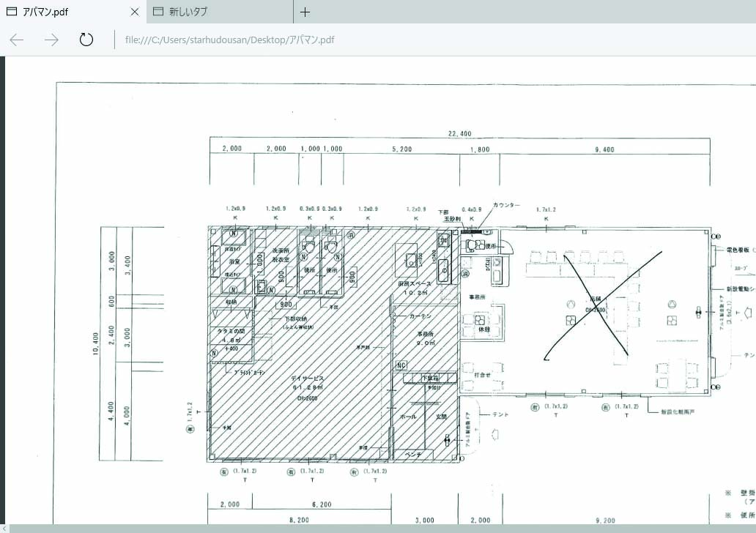Click the vertical 10,400 dimension label

click(x=95, y=343)
